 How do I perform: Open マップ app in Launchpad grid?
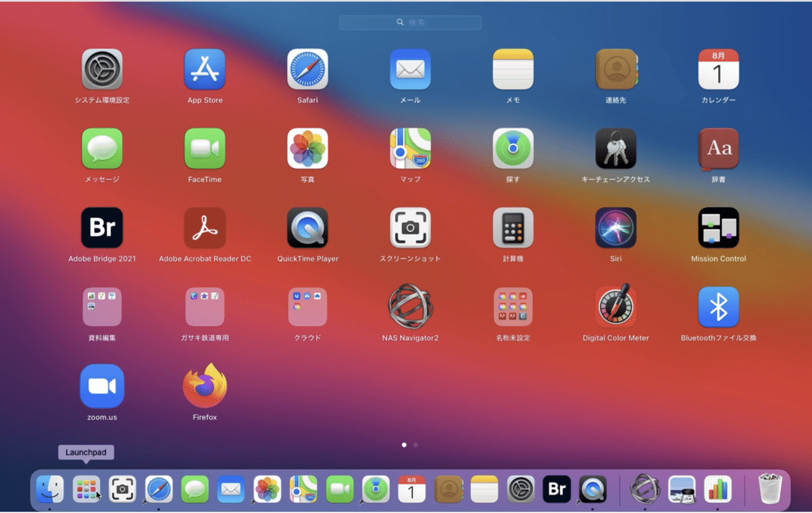point(410,148)
